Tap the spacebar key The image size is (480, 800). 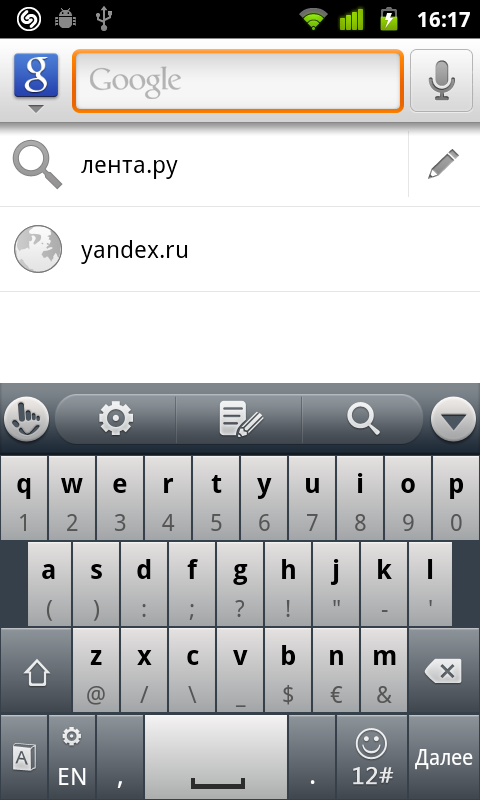coord(216,757)
